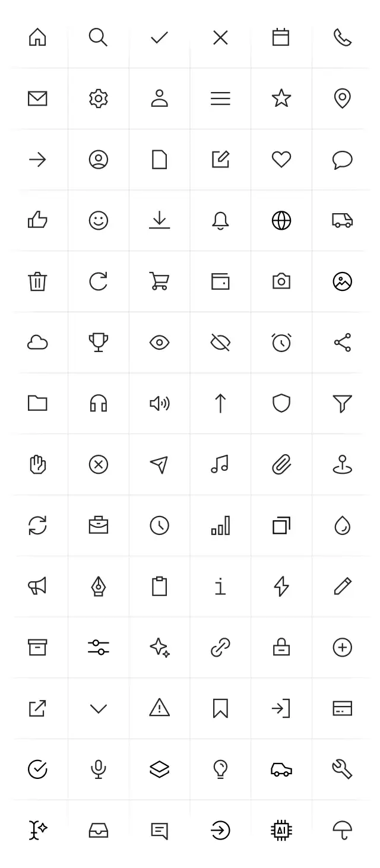Select the funnel filter icon
The width and height of the screenshot is (380, 868).
pos(343,404)
